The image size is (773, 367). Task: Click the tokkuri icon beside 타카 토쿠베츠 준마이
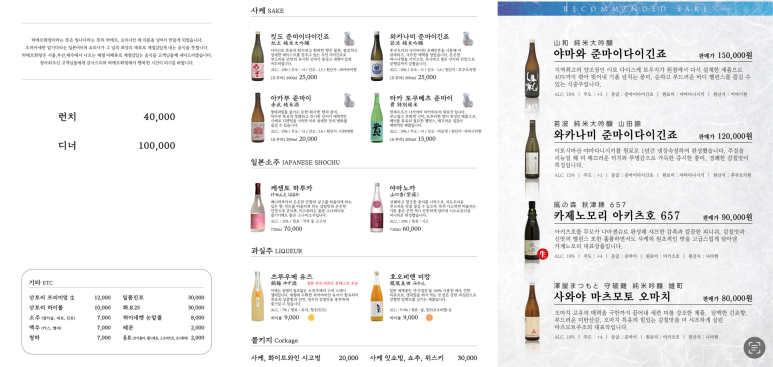point(467,100)
